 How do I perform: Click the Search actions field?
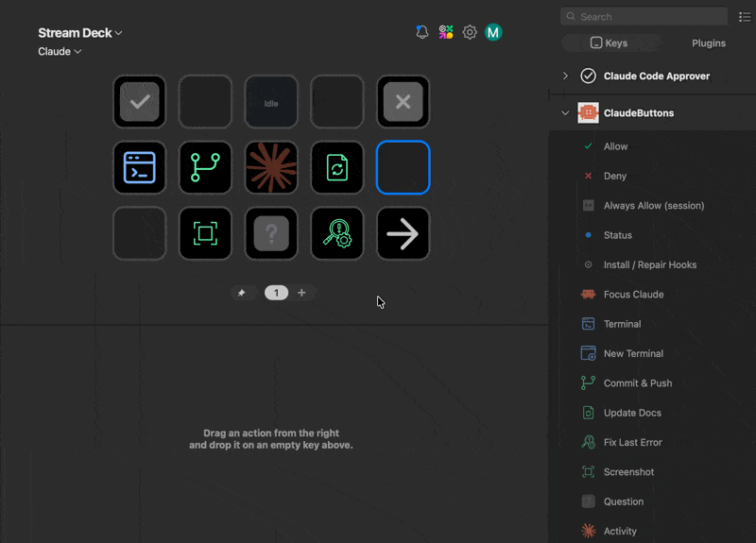coord(644,16)
